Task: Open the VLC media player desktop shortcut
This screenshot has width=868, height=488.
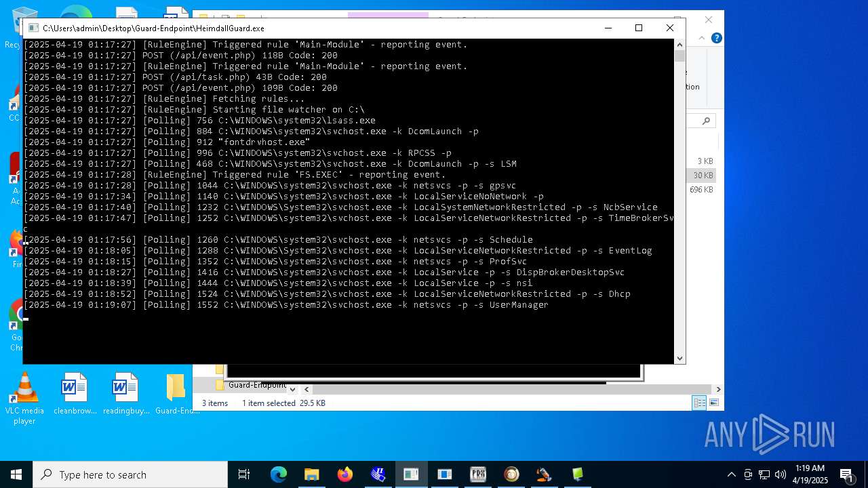Action: click(24, 399)
